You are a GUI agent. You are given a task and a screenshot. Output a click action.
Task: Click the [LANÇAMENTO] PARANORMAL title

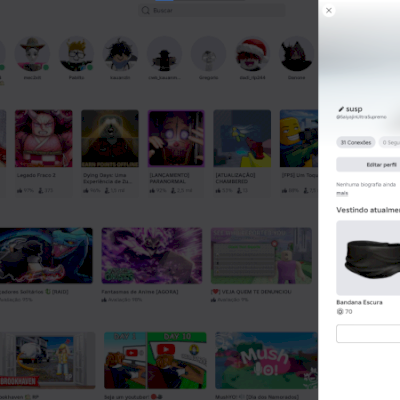coord(169,178)
